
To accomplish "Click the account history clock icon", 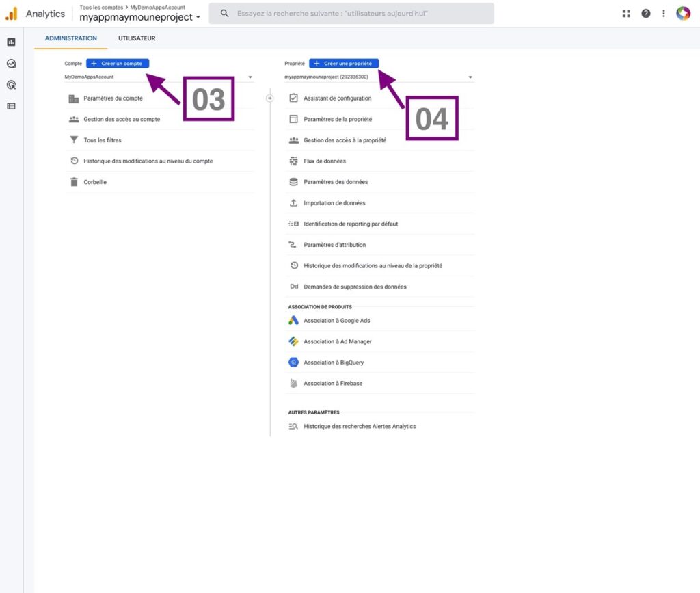I will 74,161.
